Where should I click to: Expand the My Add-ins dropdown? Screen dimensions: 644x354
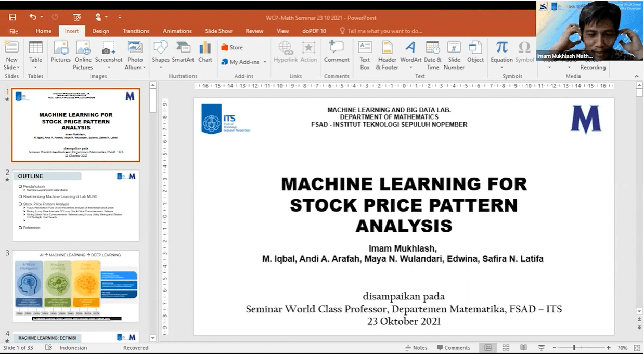point(265,62)
